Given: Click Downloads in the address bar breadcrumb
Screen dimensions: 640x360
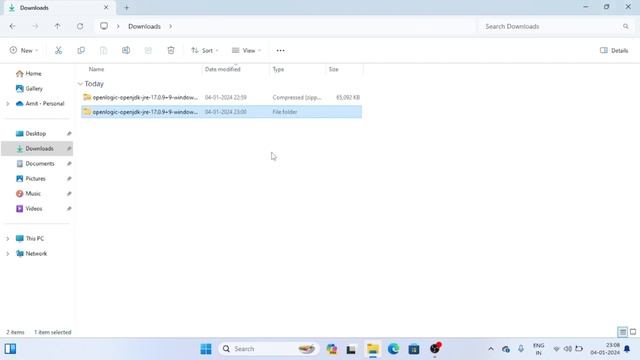Looking at the screenshot, I should point(144,26).
